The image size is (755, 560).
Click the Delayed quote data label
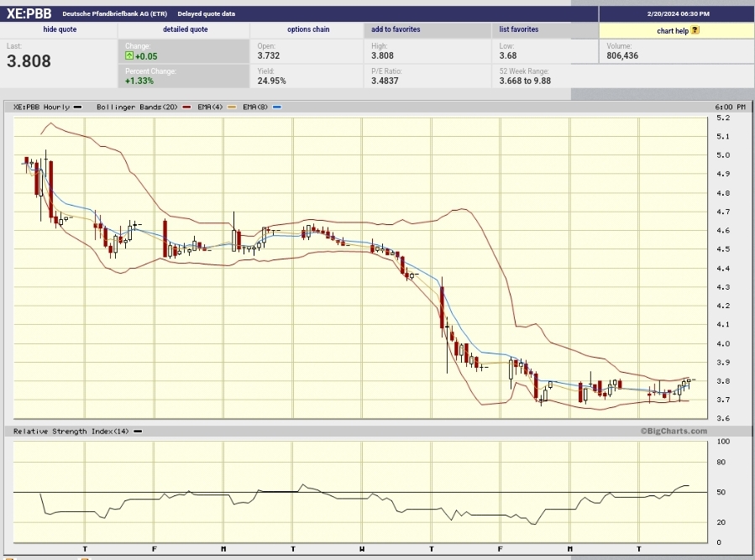[x=206, y=14]
